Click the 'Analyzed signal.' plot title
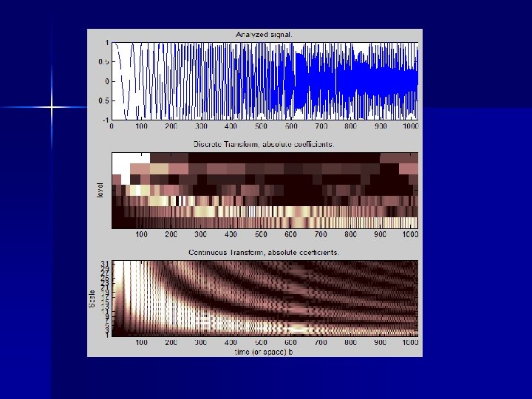The image size is (532, 399). tap(264, 35)
